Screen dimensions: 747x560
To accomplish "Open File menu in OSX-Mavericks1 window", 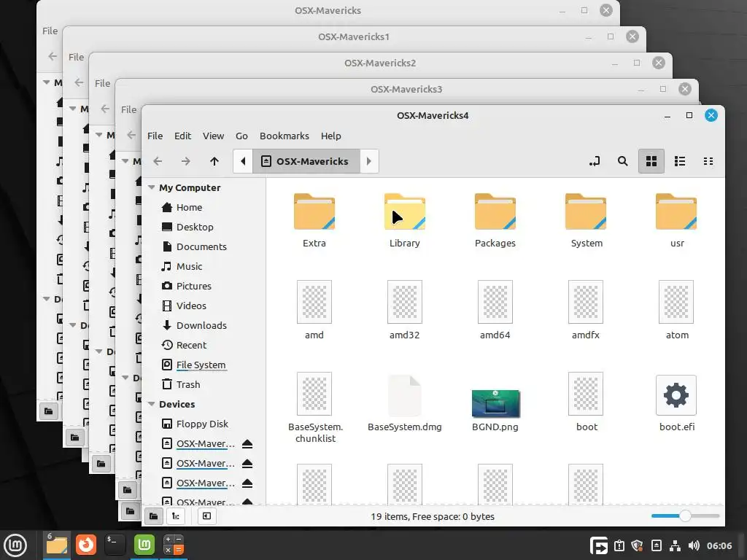I will (x=76, y=57).
